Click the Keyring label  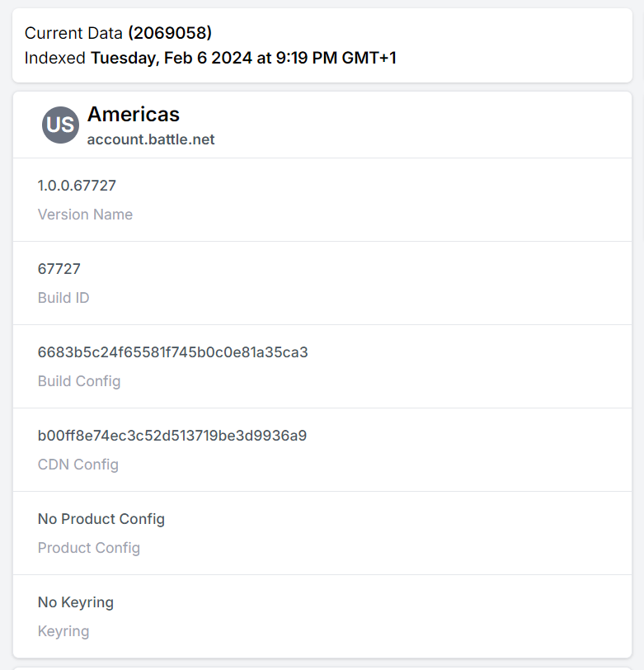pos(63,630)
